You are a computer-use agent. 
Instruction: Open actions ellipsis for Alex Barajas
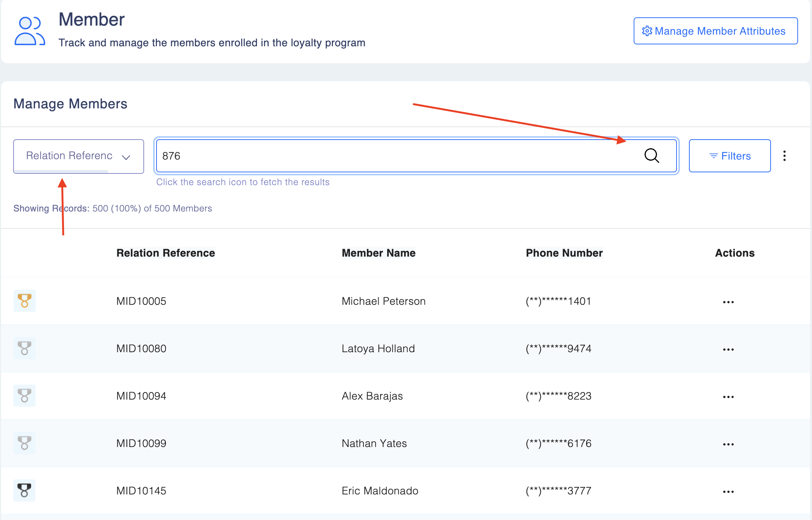tap(728, 397)
